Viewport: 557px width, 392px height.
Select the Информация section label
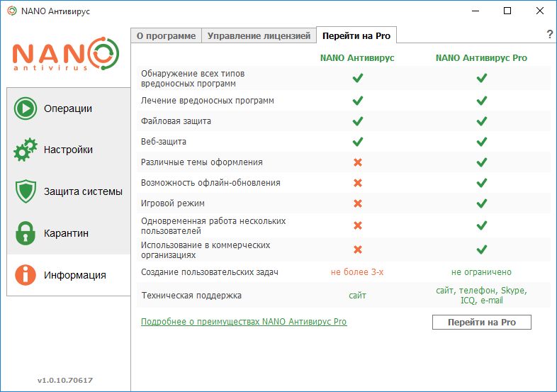tap(75, 275)
